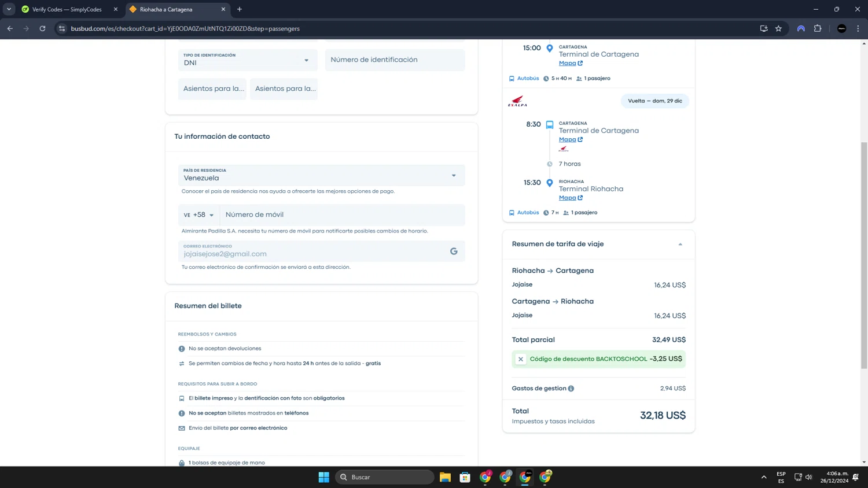Open File Explorer from the taskbar

[445, 477]
